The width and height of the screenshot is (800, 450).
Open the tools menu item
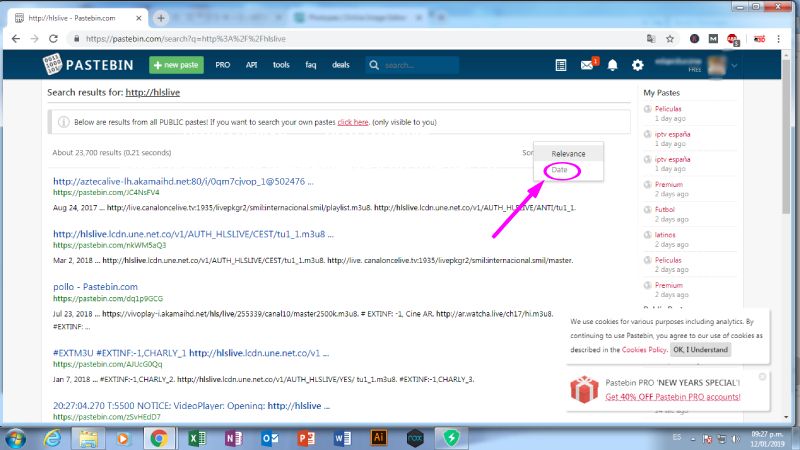(281, 65)
